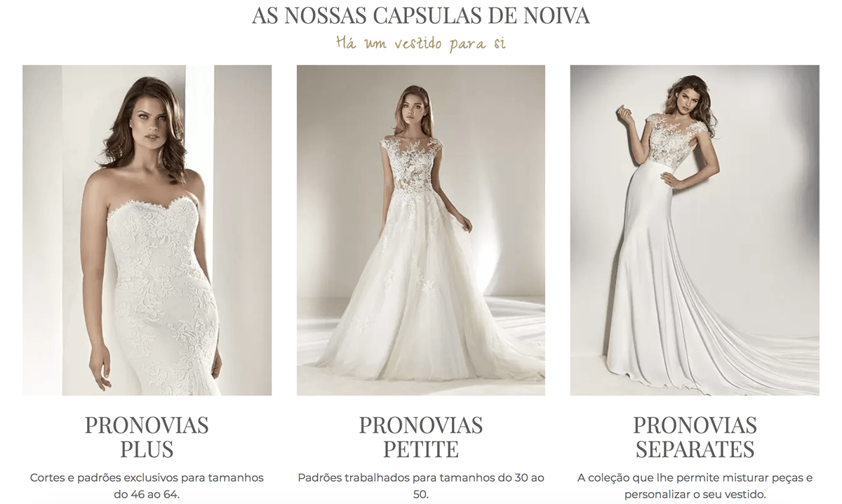Viewport: 842px width, 504px height.
Task: Open the Pronovias Plus strapless dress photo
Action: pyautogui.click(x=147, y=230)
